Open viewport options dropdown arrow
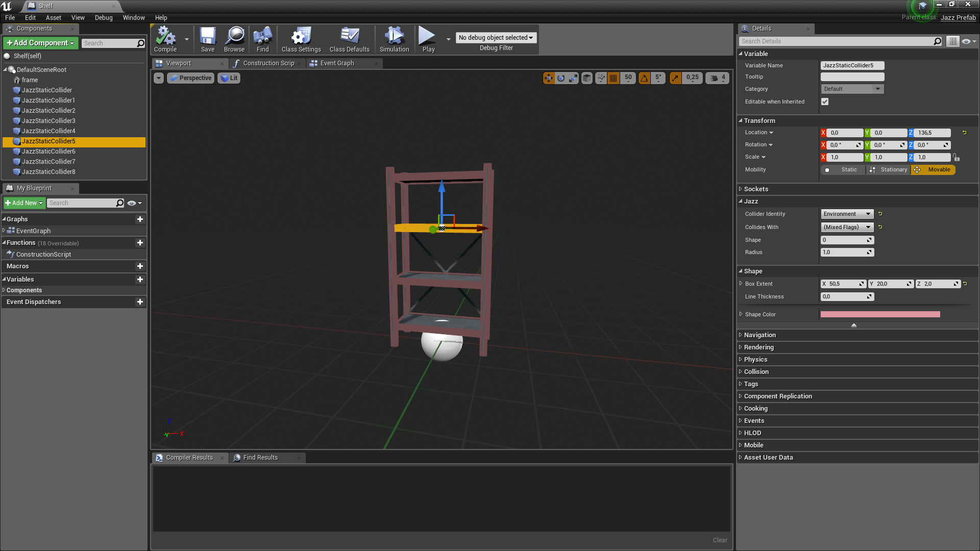 click(159, 78)
